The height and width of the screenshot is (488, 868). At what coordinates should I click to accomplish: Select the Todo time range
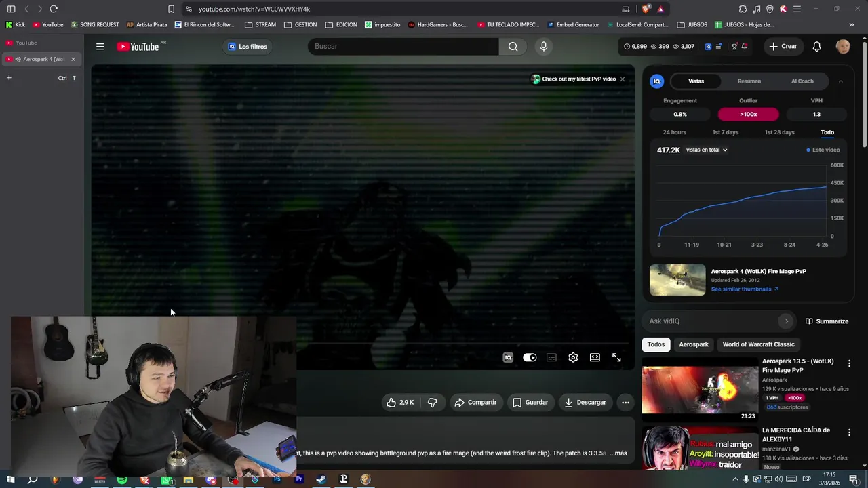tap(827, 132)
